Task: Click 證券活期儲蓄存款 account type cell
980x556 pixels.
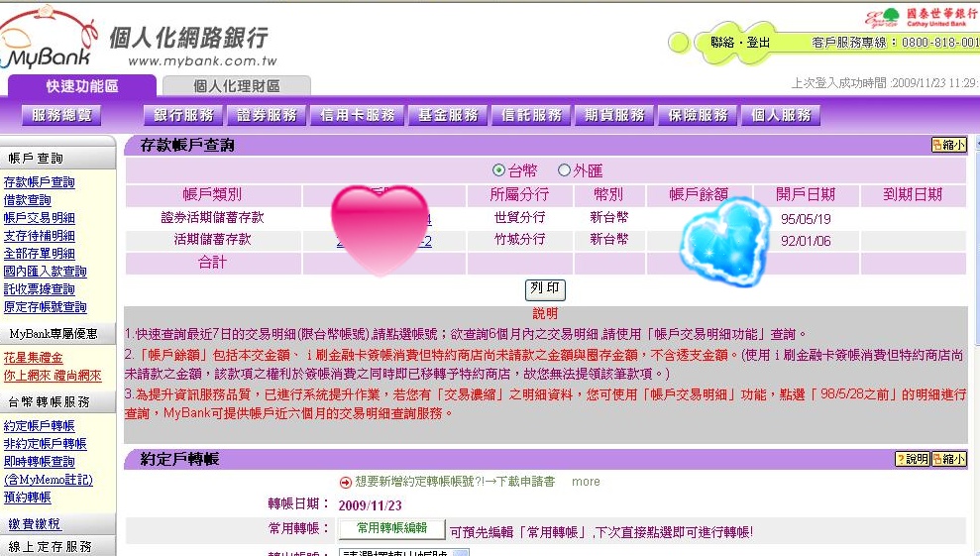Action: click(212, 218)
